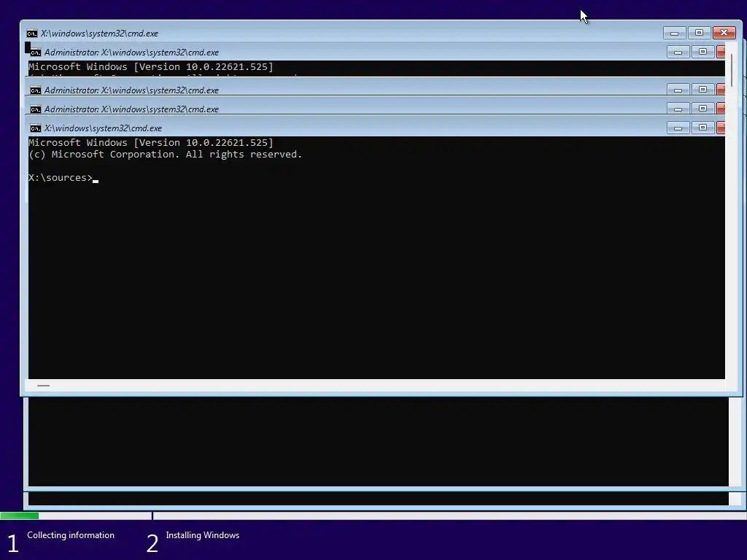The image size is (747, 560).
Task: Maximize the middle Administrator cmd window
Action: [703, 90]
